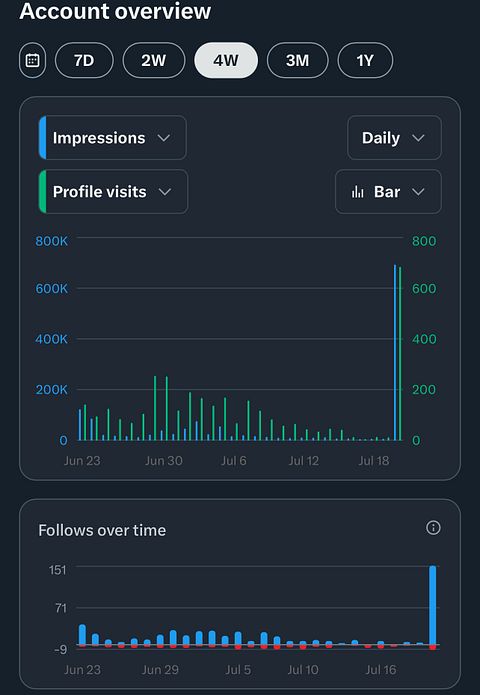Click the blue Impressions color indicator
The width and height of the screenshot is (480, 695).
[x=43, y=138]
